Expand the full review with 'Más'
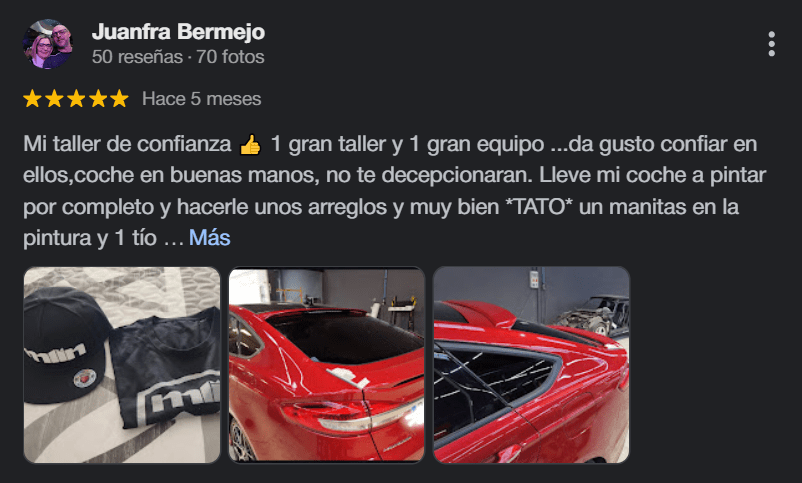The image size is (802, 483). click(x=210, y=238)
